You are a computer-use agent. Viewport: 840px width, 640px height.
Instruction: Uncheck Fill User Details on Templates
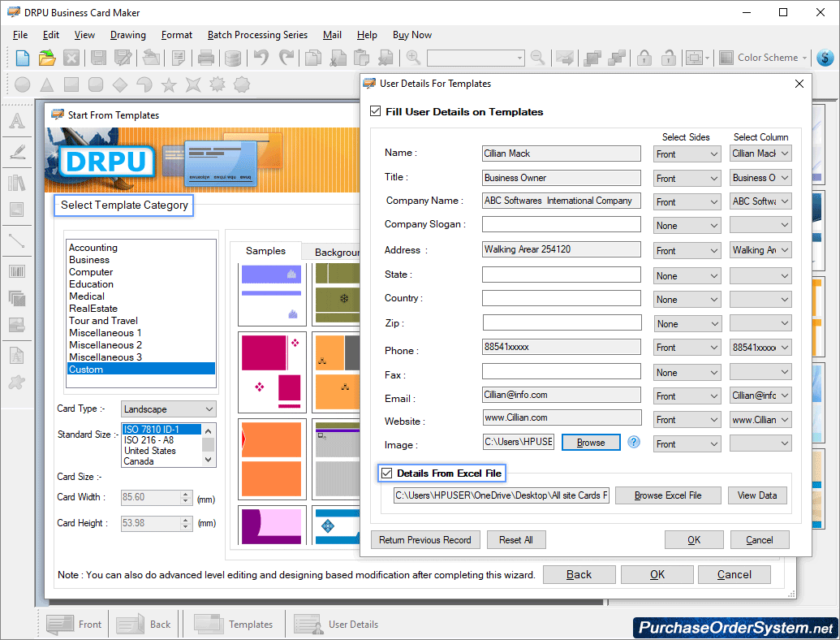(376, 111)
